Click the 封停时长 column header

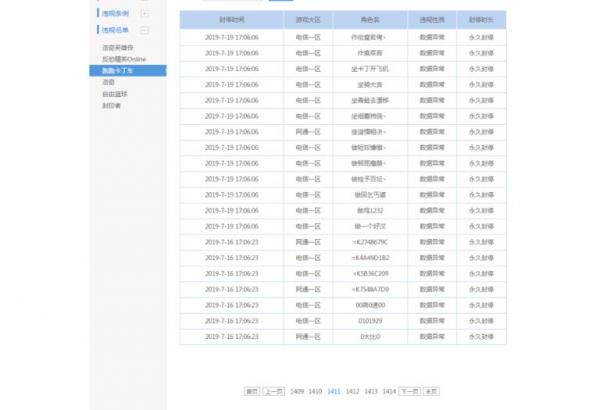481,20
